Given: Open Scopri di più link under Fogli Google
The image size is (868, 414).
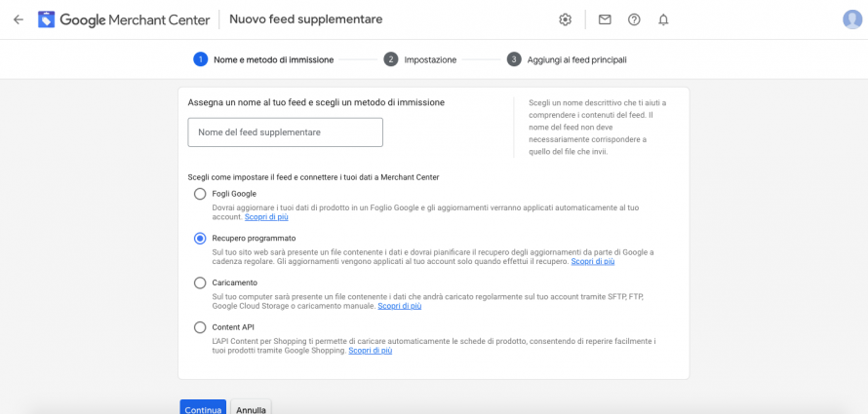Looking at the screenshot, I should click(x=266, y=217).
